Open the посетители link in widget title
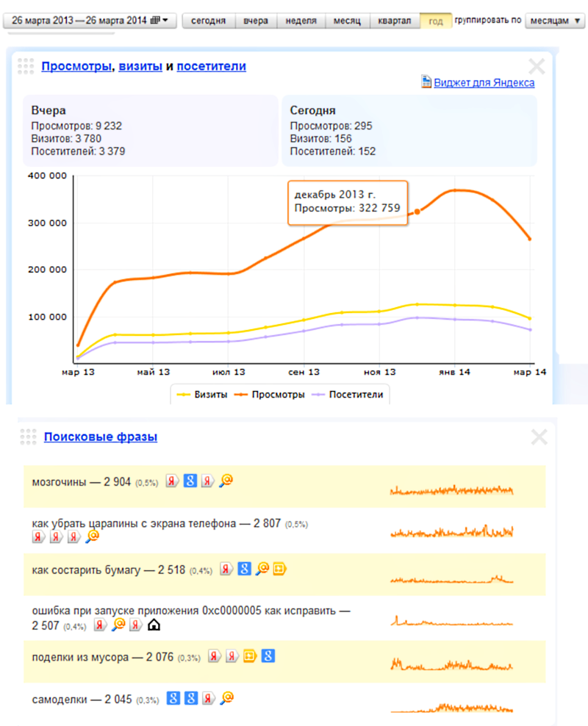This screenshot has height=726, width=588. (x=211, y=66)
